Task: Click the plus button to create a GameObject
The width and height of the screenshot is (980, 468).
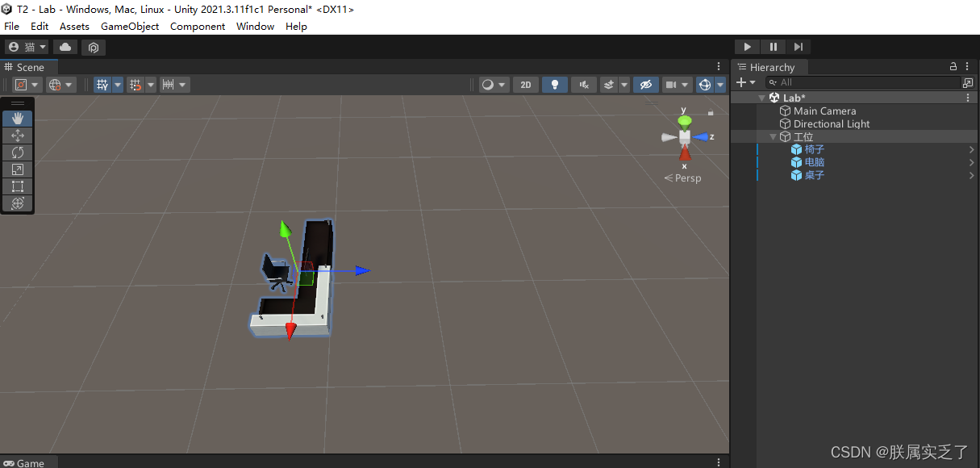Action: pyautogui.click(x=742, y=82)
